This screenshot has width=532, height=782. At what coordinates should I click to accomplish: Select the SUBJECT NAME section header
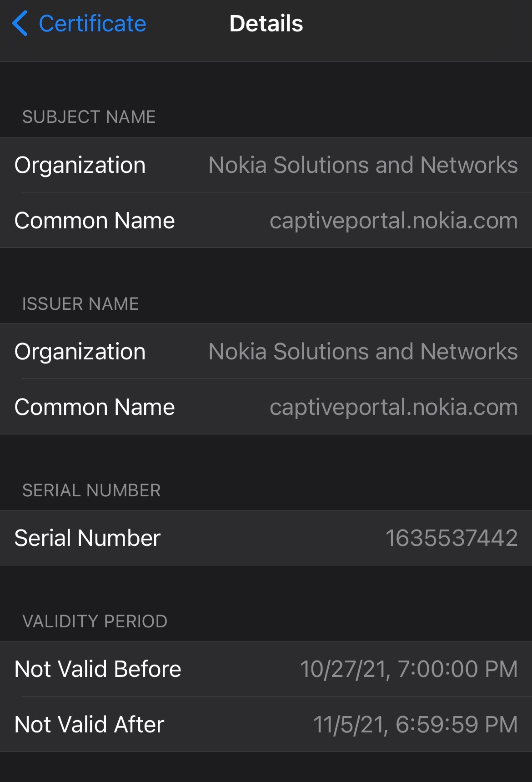click(x=89, y=117)
